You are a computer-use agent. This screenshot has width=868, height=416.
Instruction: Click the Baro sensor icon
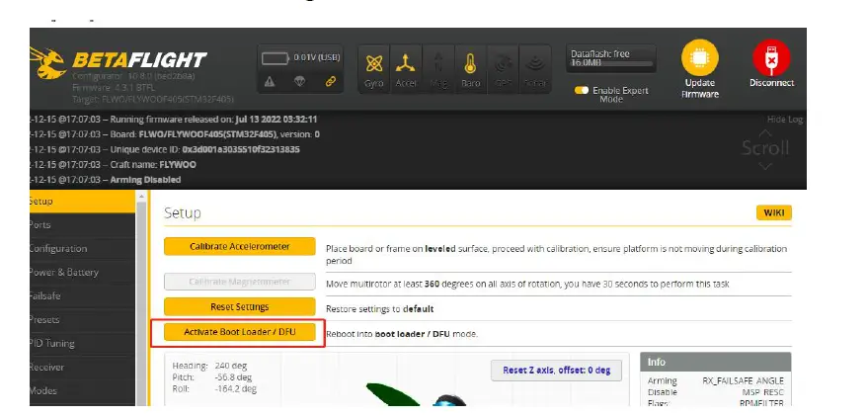[x=470, y=69]
